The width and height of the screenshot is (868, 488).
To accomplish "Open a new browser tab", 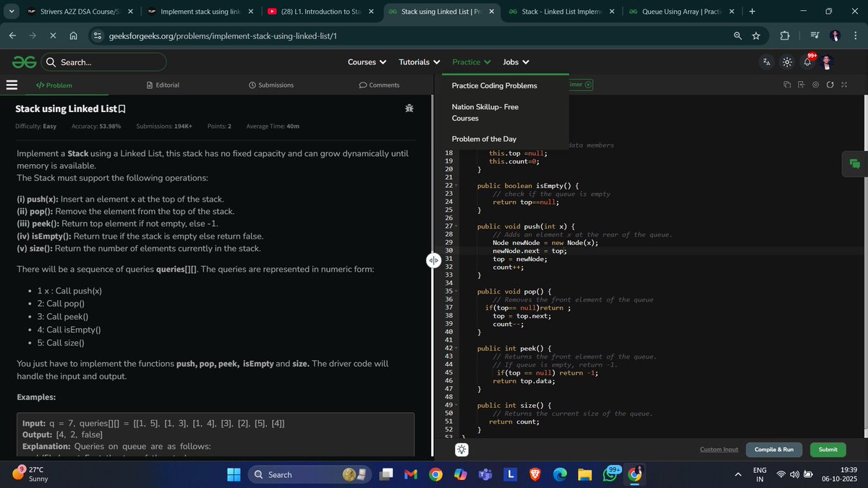I will 752,12.
